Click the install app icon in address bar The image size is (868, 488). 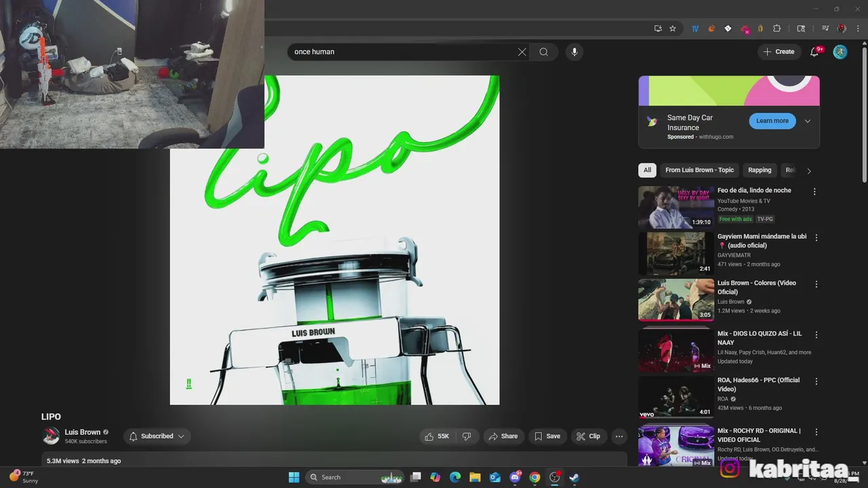pos(658,28)
